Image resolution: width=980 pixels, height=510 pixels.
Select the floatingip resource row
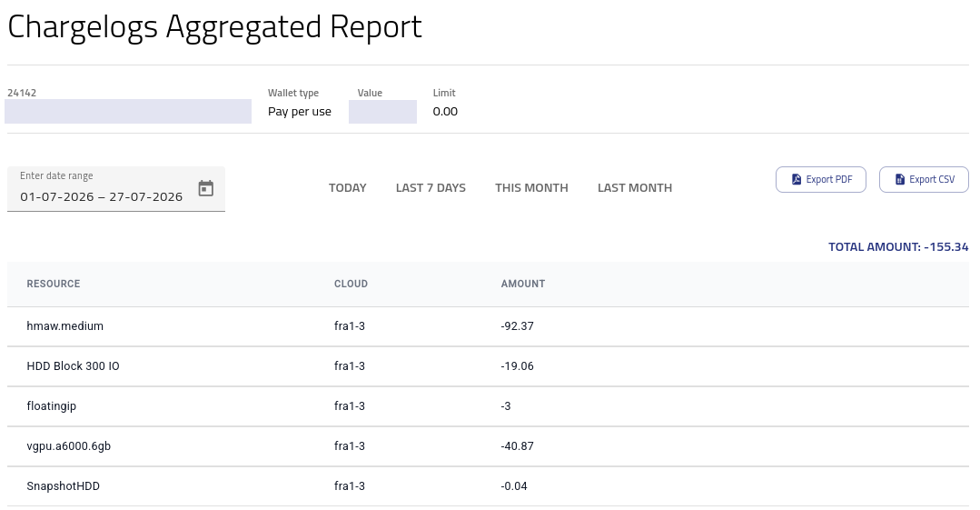tap(488, 406)
